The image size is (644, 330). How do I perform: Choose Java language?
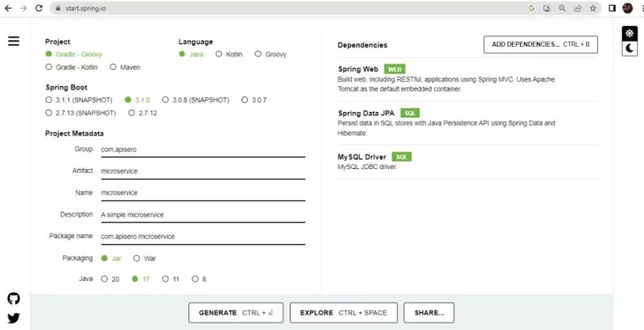click(191, 54)
